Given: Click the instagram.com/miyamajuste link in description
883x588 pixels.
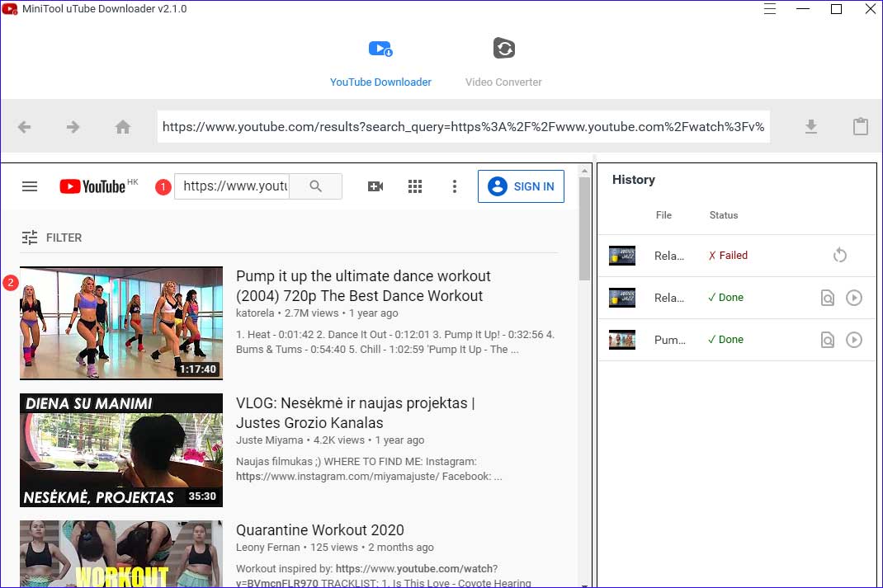Looking at the screenshot, I should click(338, 476).
